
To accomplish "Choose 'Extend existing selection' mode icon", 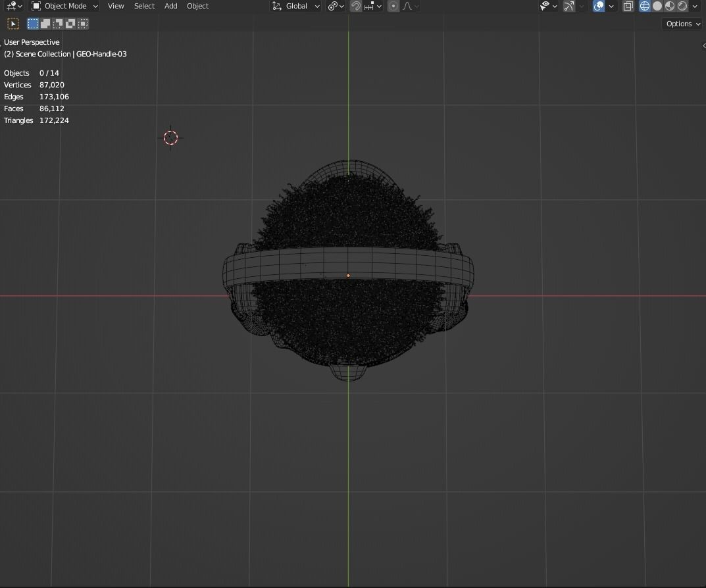I will point(45,24).
